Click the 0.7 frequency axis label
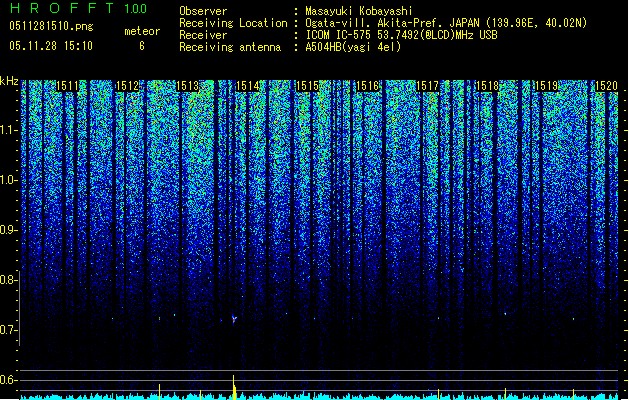This screenshot has height=400, width=629. [x=8, y=330]
